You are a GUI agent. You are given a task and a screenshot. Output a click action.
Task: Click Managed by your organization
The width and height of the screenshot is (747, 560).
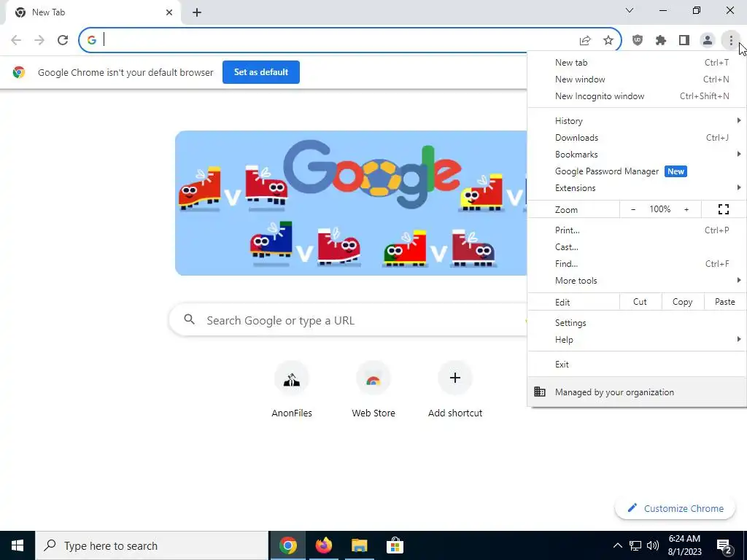[x=637, y=392]
